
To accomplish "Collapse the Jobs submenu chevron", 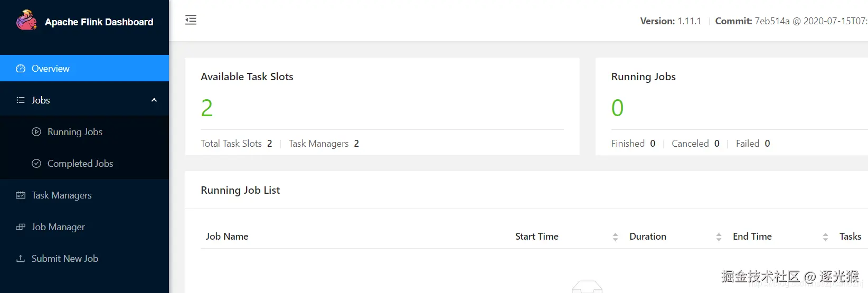I will (x=154, y=100).
